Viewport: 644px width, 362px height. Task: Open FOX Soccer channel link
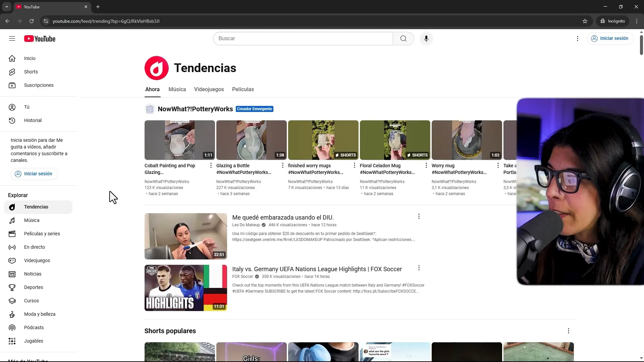[x=243, y=277]
